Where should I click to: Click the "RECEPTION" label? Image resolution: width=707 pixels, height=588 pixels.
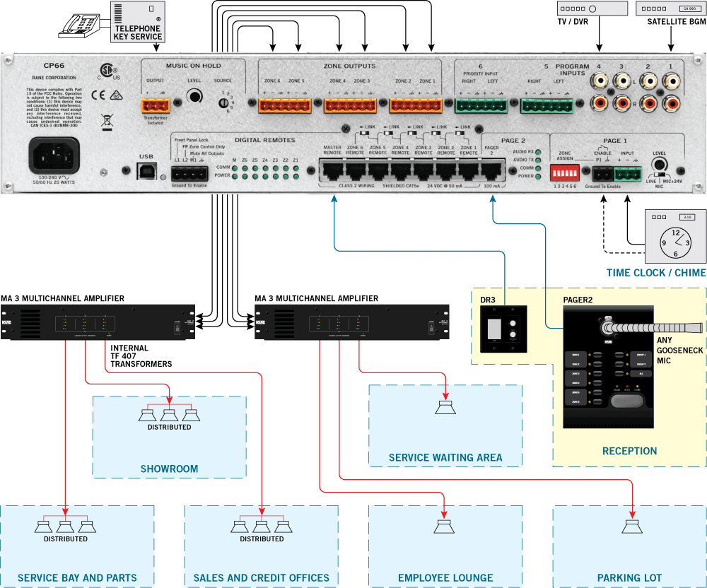(629, 451)
